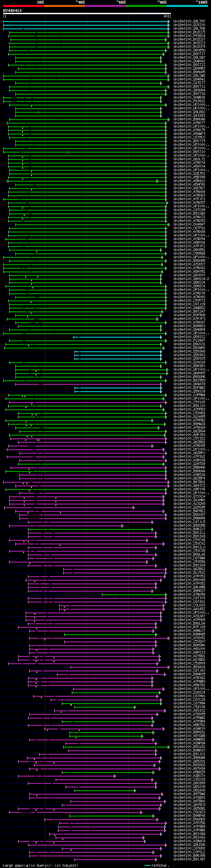The image size is (211, 868).
Task: Open UniRef100_B9S192 entry
Action: point(189,747)
